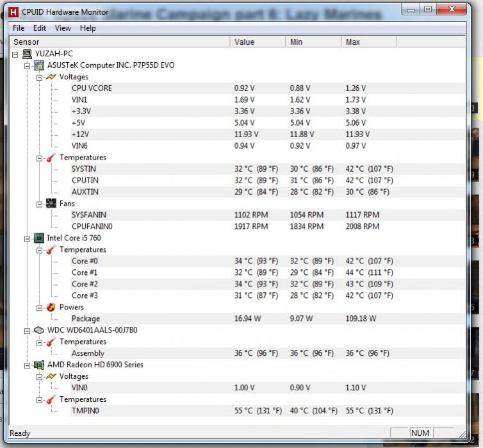Click the red H app icon in title bar
The height and width of the screenshot is (448, 483).
tap(13, 11)
